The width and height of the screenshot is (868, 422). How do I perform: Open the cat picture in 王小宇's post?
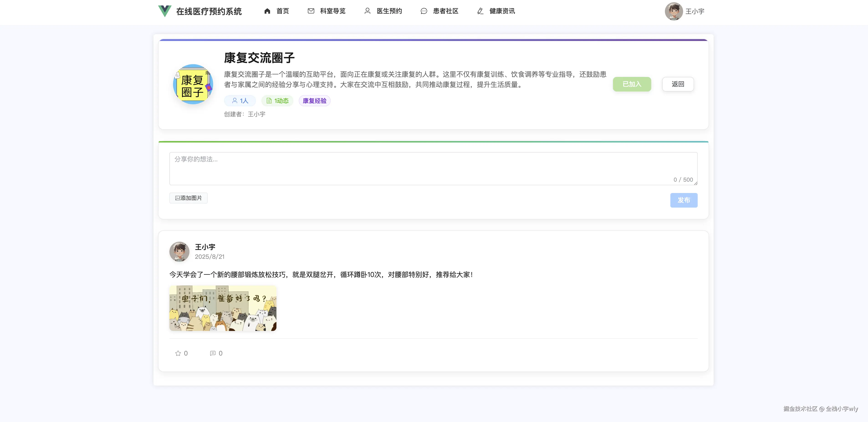pos(223,308)
